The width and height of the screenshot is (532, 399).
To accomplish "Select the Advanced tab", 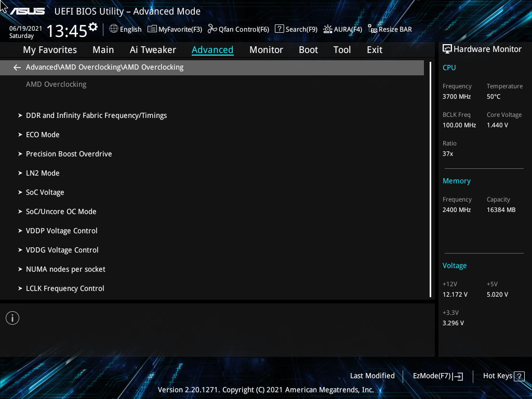I will click(x=212, y=50).
